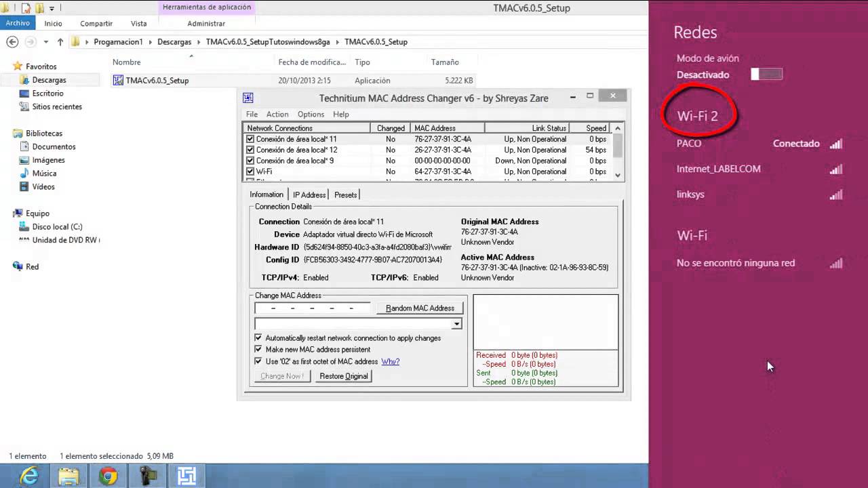Open the MAC vendor dropdown list
868x488 pixels.
(x=457, y=324)
